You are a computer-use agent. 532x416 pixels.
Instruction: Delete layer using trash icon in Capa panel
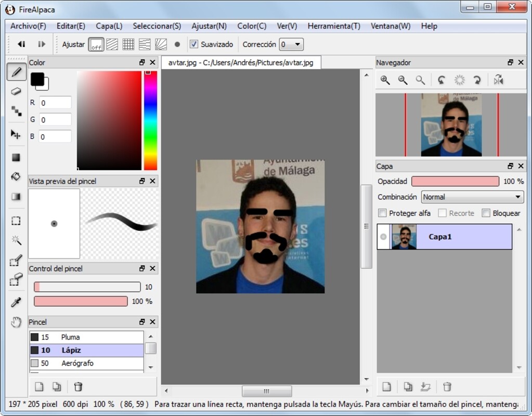pyautogui.click(x=447, y=386)
